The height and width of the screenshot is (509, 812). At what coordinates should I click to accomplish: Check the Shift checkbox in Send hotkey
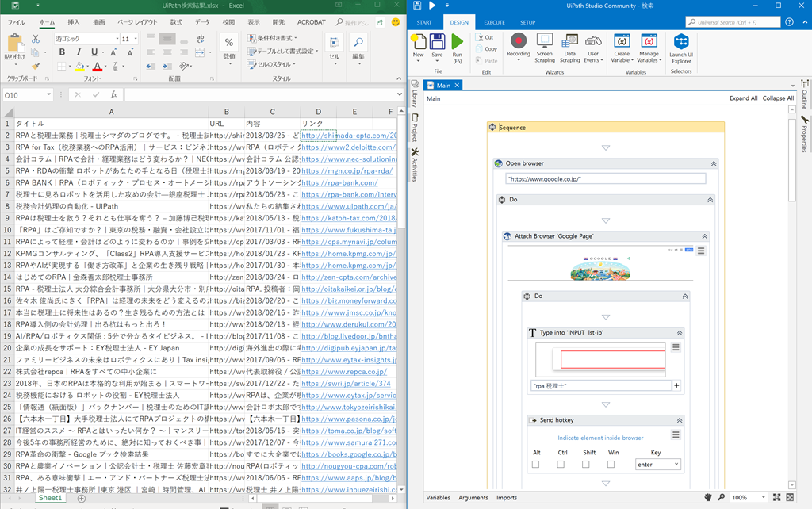pos(586,465)
